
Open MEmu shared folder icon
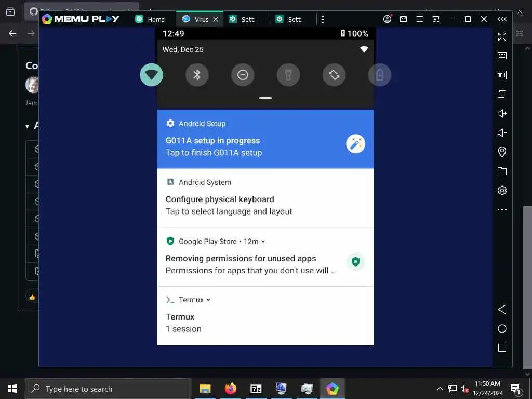(502, 171)
